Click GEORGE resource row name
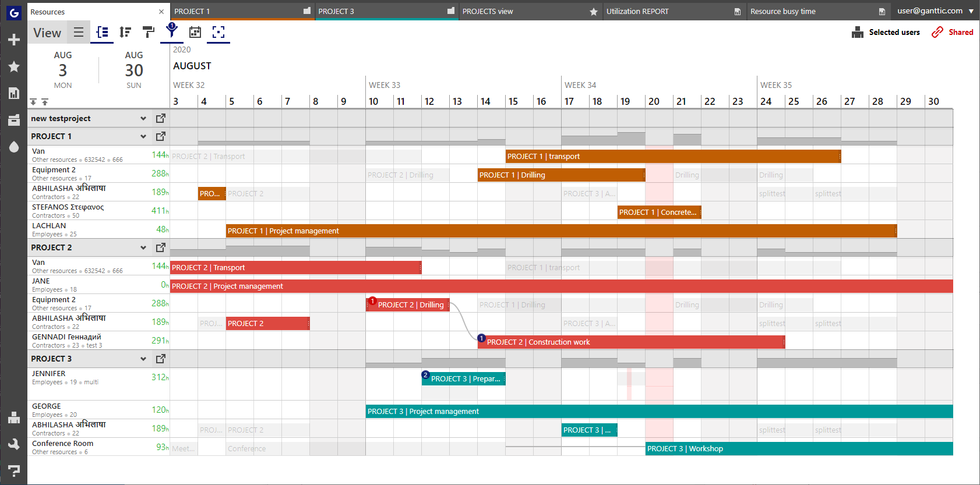This screenshot has width=980, height=485. coord(47,406)
